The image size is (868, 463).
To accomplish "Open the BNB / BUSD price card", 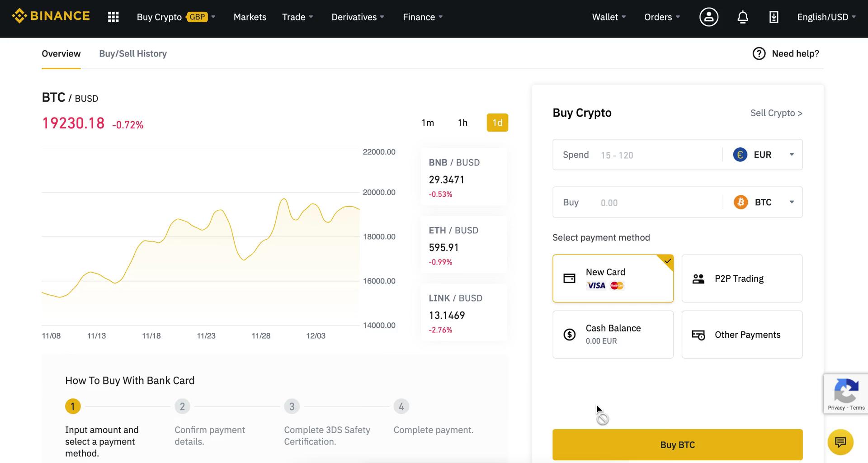I will 464,177.
